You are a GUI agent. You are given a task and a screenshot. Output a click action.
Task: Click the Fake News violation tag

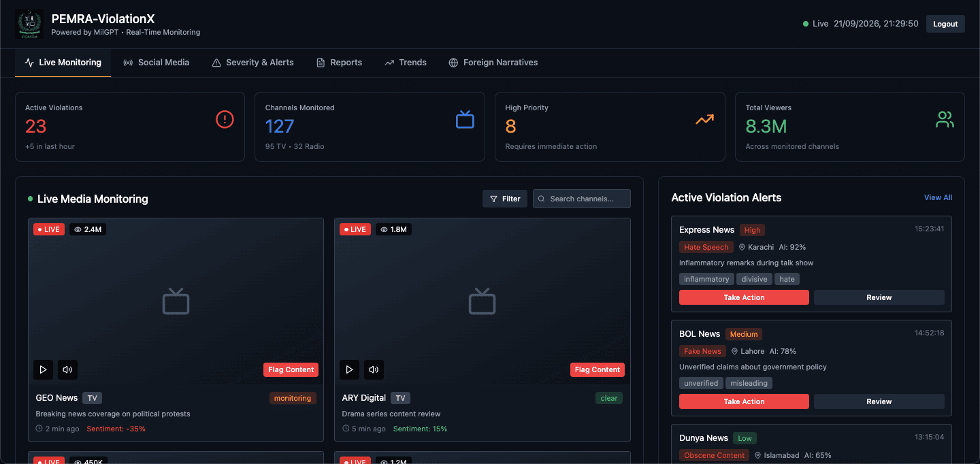coord(702,351)
